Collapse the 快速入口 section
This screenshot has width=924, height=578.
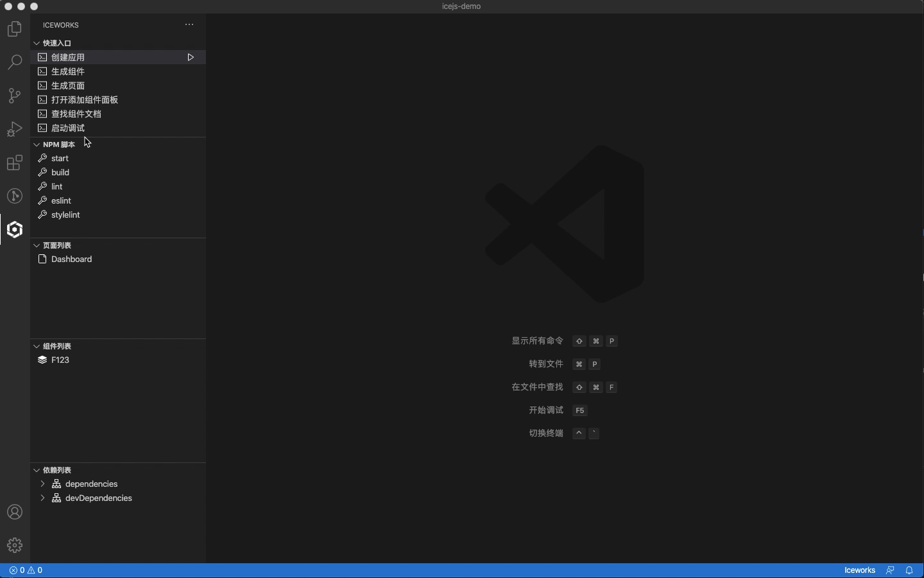click(x=37, y=43)
